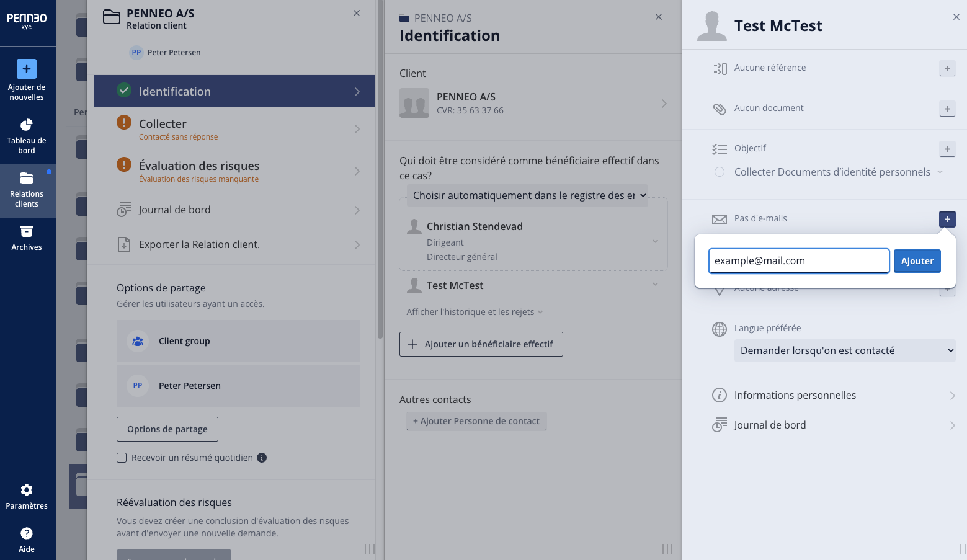Check Recevoir un résumé quotidien

[x=122, y=458]
